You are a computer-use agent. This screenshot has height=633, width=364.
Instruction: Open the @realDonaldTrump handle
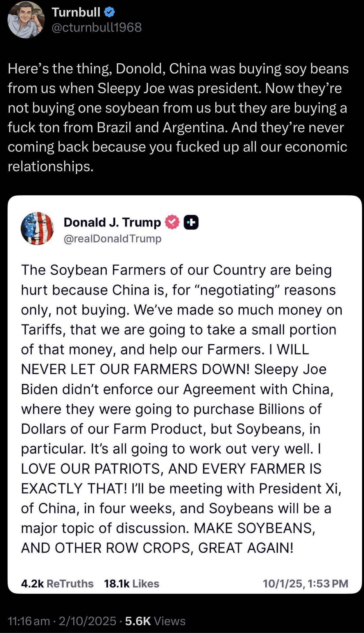pos(113,239)
